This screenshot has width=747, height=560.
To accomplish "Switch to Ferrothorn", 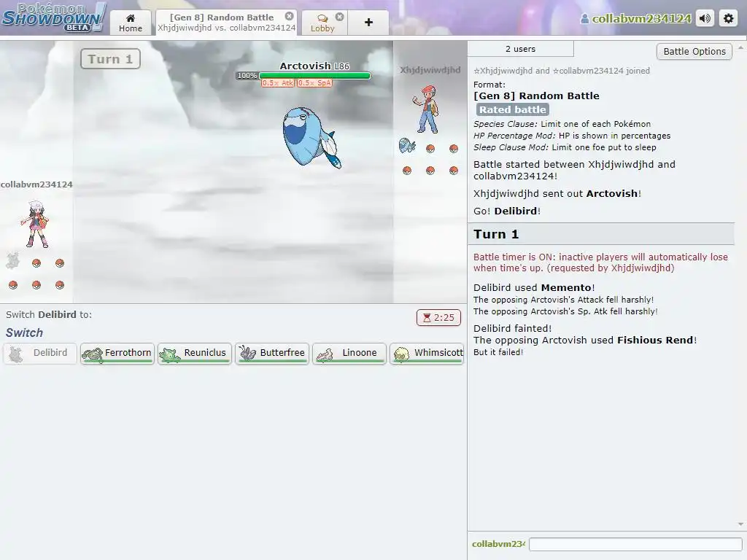I will [x=117, y=354].
